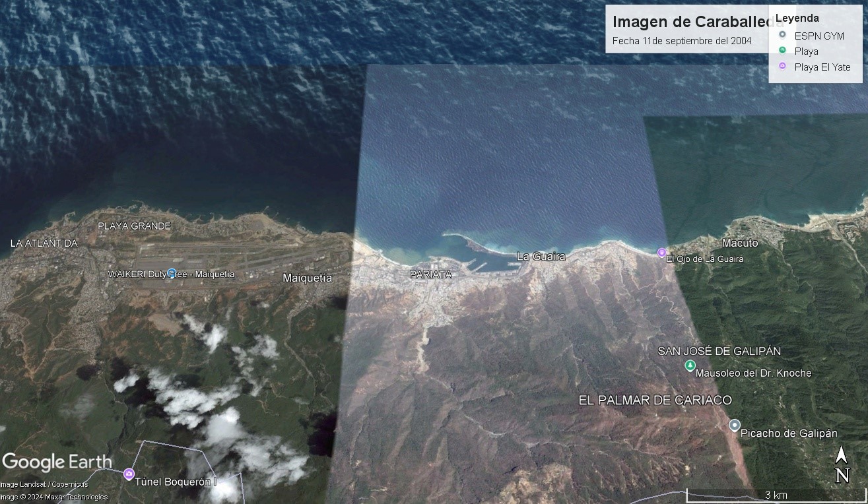Click the north arrow compass
The width and height of the screenshot is (868, 504).
point(842,465)
